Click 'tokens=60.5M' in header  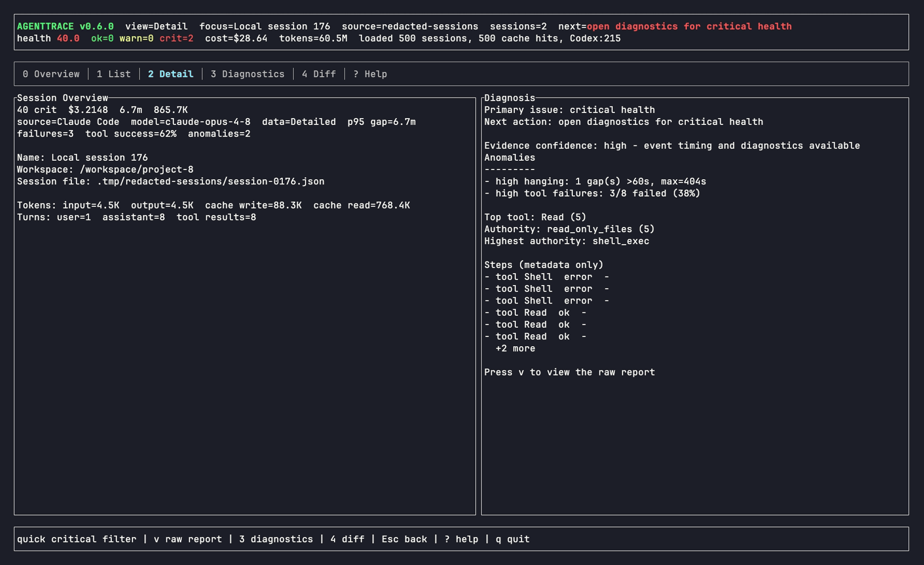[313, 39]
